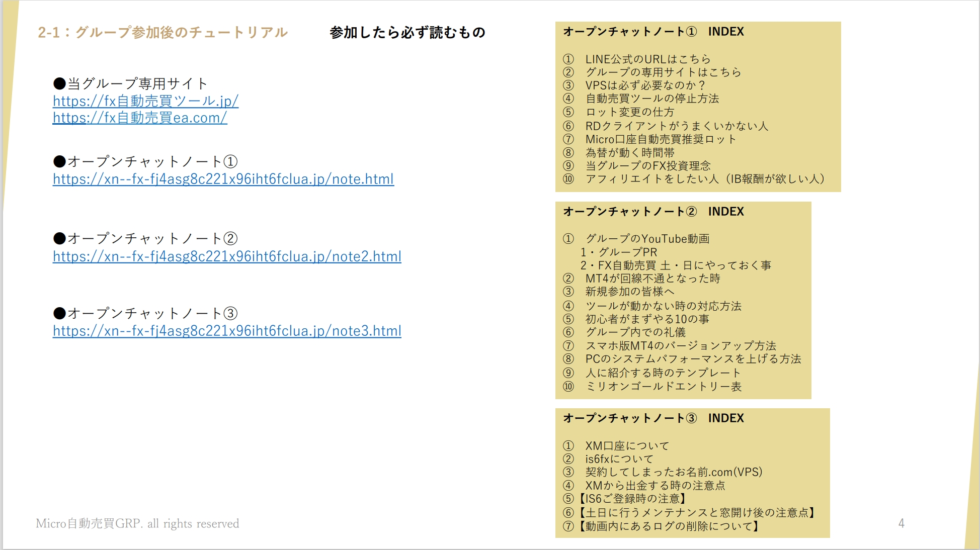Select the line '【土日に行うメンテナンスと窓開け後の注意点】'
Viewport: 980px width, 550px height.
click(x=697, y=512)
